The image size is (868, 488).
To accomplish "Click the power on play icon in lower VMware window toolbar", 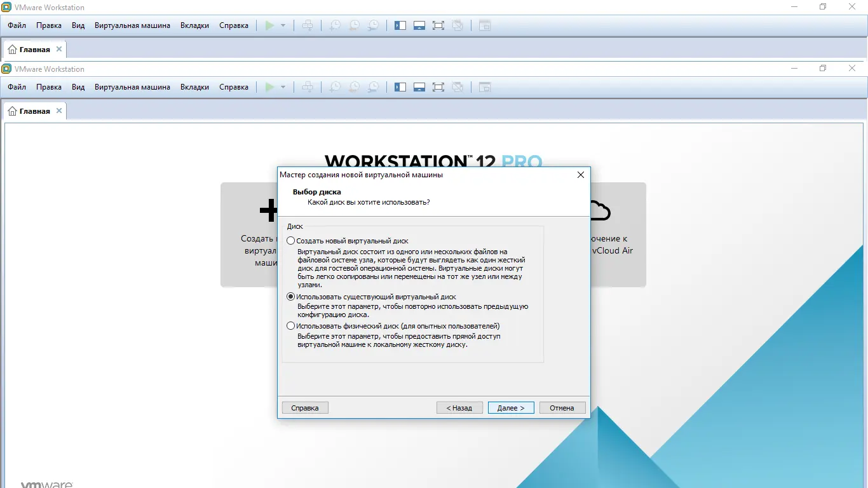I will pos(270,87).
